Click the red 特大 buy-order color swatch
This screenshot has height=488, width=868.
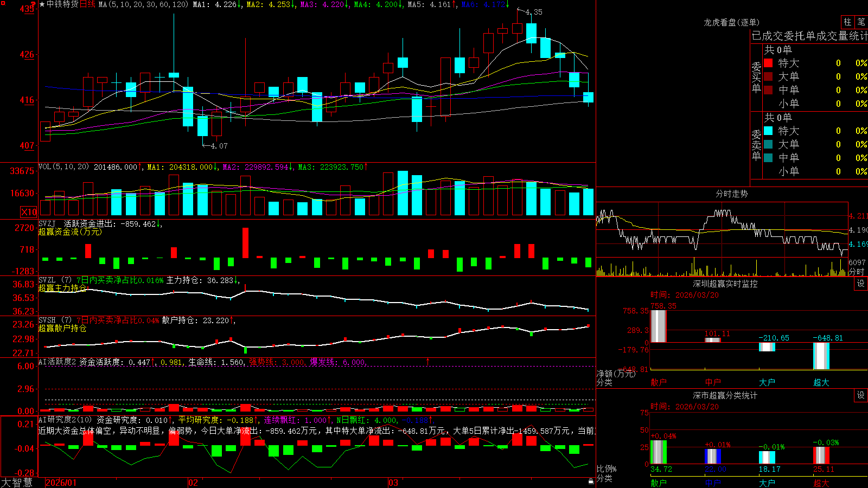[768, 63]
